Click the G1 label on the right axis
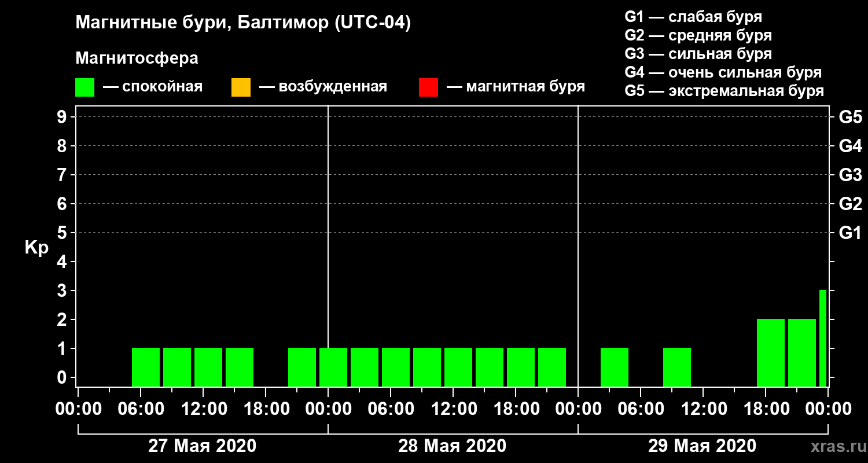The width and height of the screenshot is (868, 463). (x=850, y=233)
